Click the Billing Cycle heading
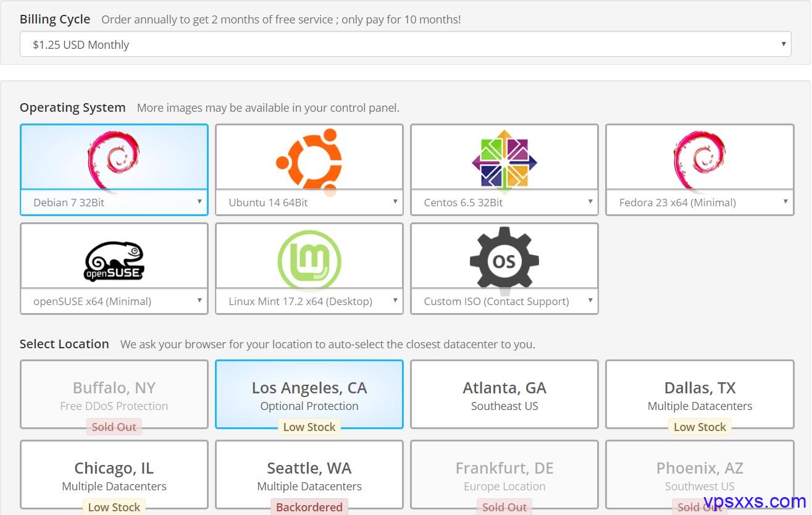This screenshot has height=515, width=812. click(55, 19)
